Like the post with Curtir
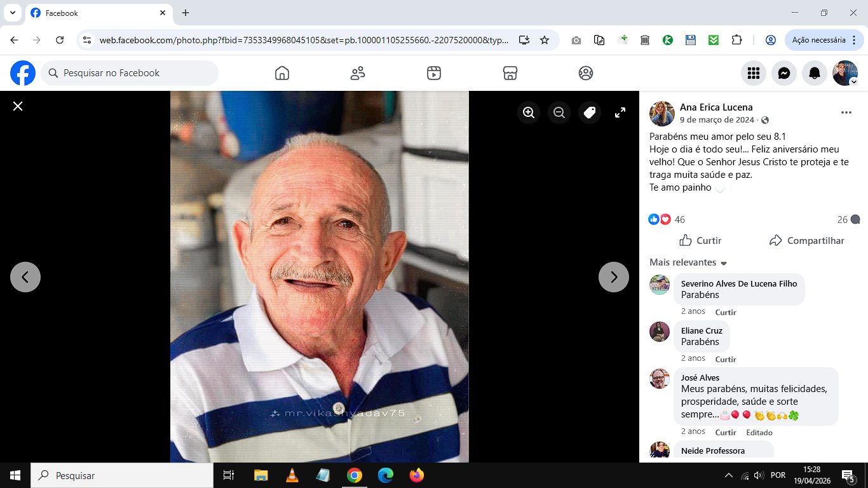 (x=700, y=241)
